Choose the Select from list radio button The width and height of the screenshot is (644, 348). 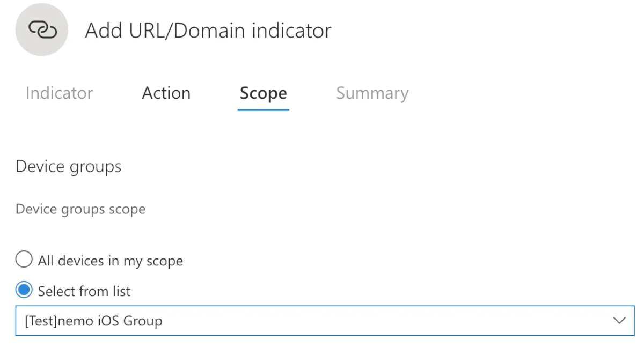coord(24,291)
